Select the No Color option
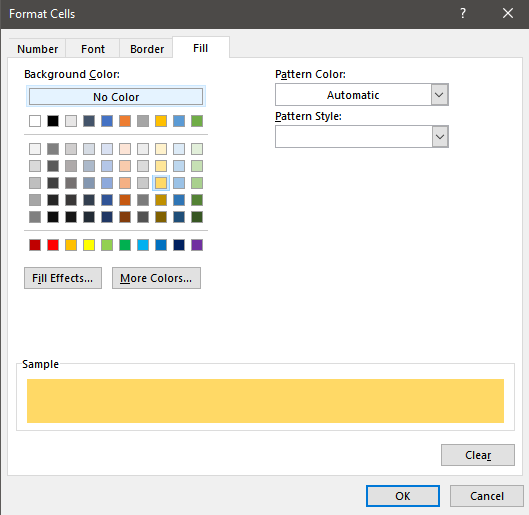The image size is (529, 515). click(116, 97)
